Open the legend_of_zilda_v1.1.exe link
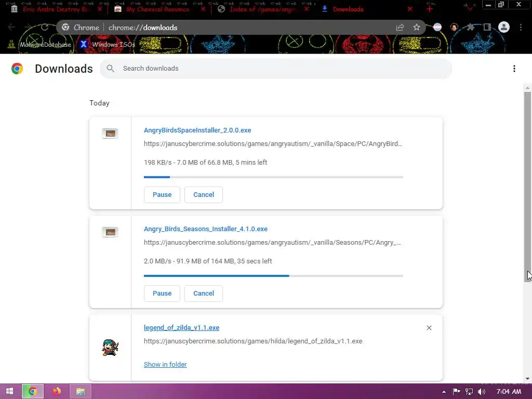Screen dimensions: 532x399 (x=181, y=328)
